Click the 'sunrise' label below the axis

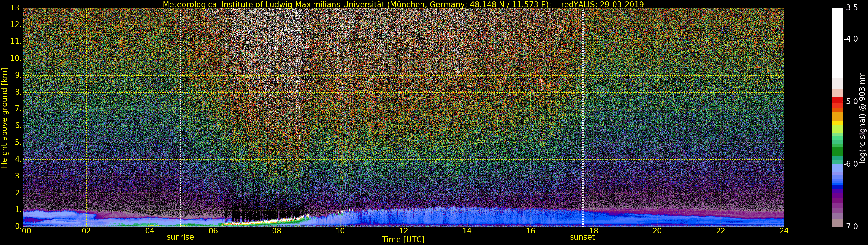pyautogui.click(x=180, y=237)
